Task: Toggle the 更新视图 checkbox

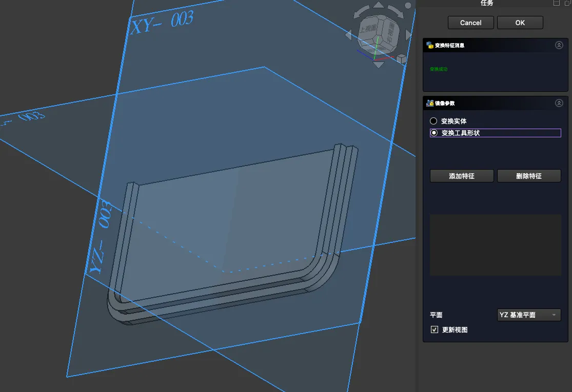Action: point(435,329)
